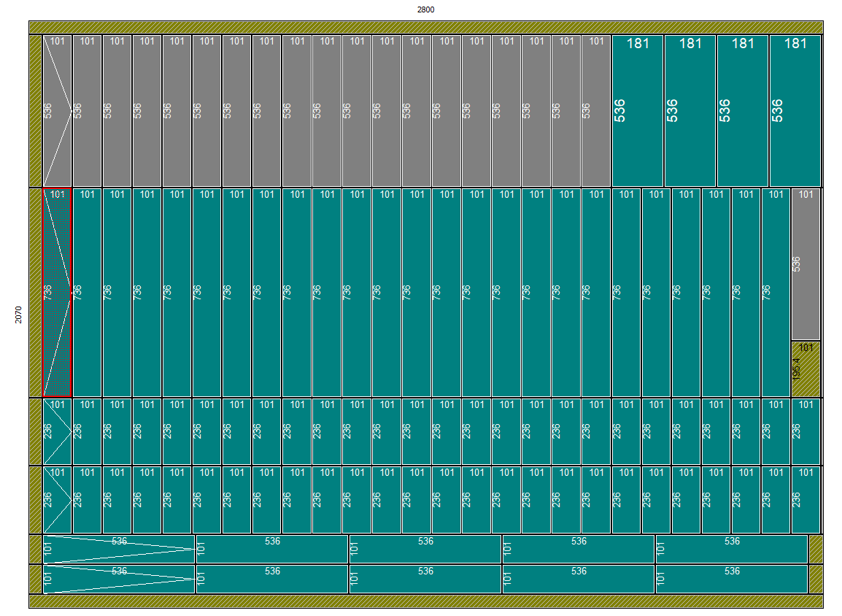
Task: Select rightmost 101x236 panel in lower 236 row
Action: pos(806,500)
